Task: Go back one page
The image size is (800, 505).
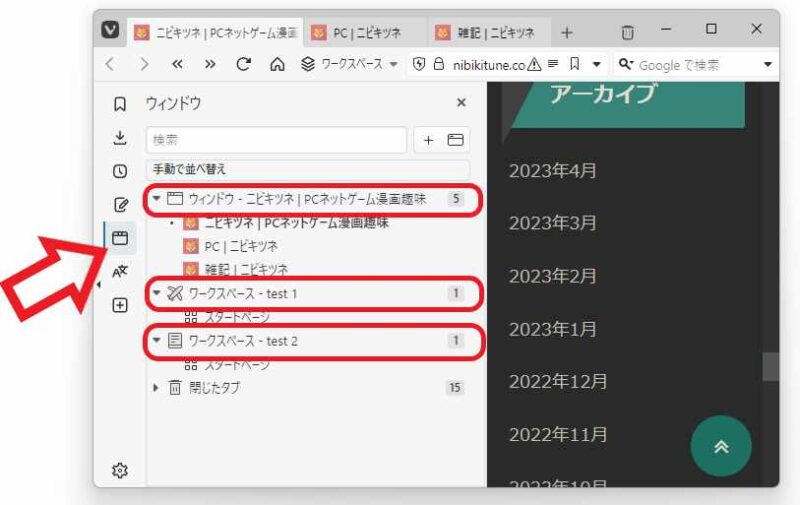Action: pyautogui.click(x=111, y=64)
